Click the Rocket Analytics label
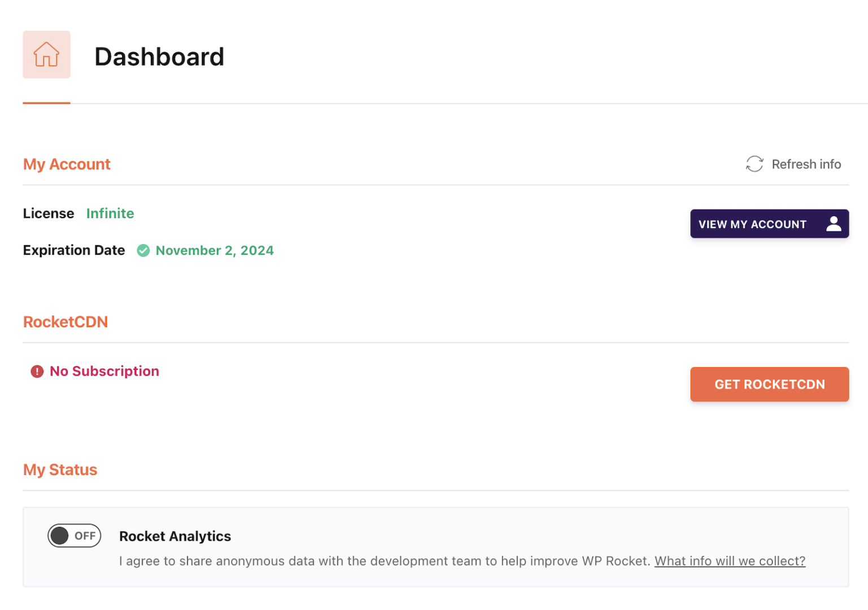Screen dimensions: 868x610 point(175,536)
